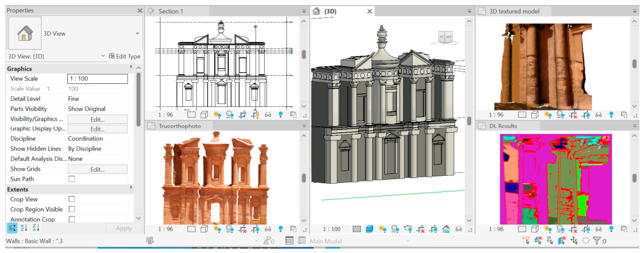Open Visual Style in 3D textured model view

point(535,115)
